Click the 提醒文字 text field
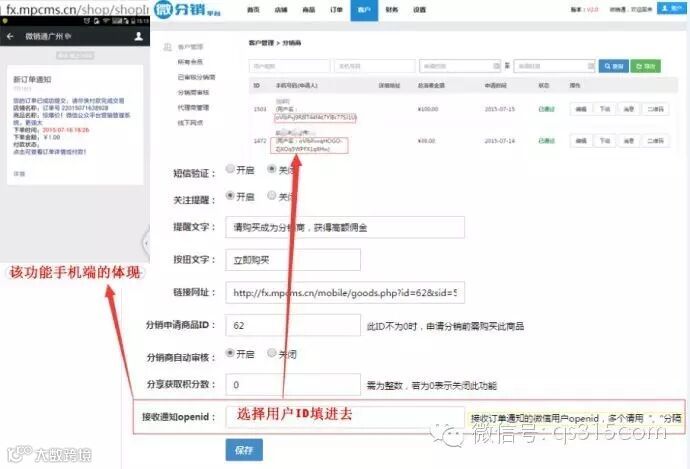Screen dimensions: 690x469 tap(345, 227)
